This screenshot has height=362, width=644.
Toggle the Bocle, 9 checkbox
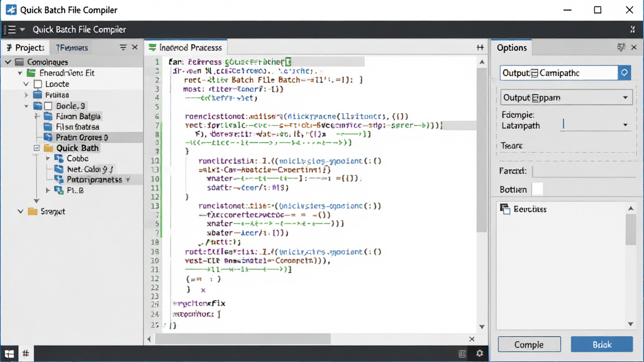tap(48, 106)
